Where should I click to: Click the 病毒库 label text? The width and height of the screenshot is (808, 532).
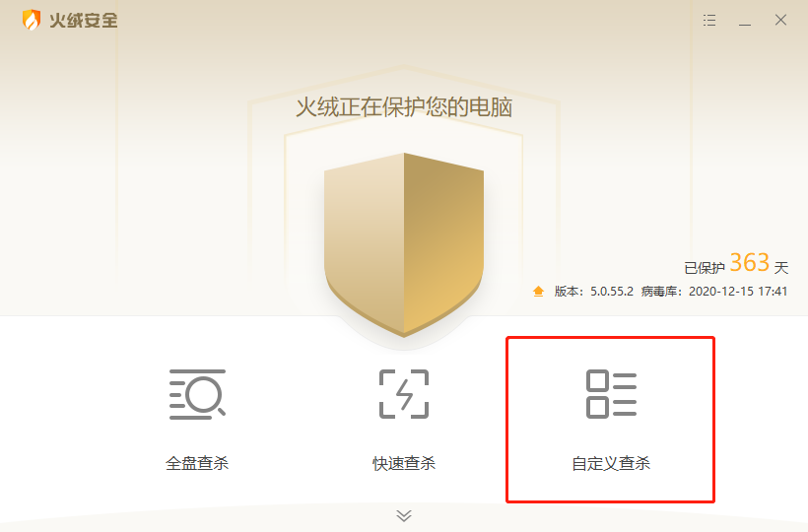658,292
